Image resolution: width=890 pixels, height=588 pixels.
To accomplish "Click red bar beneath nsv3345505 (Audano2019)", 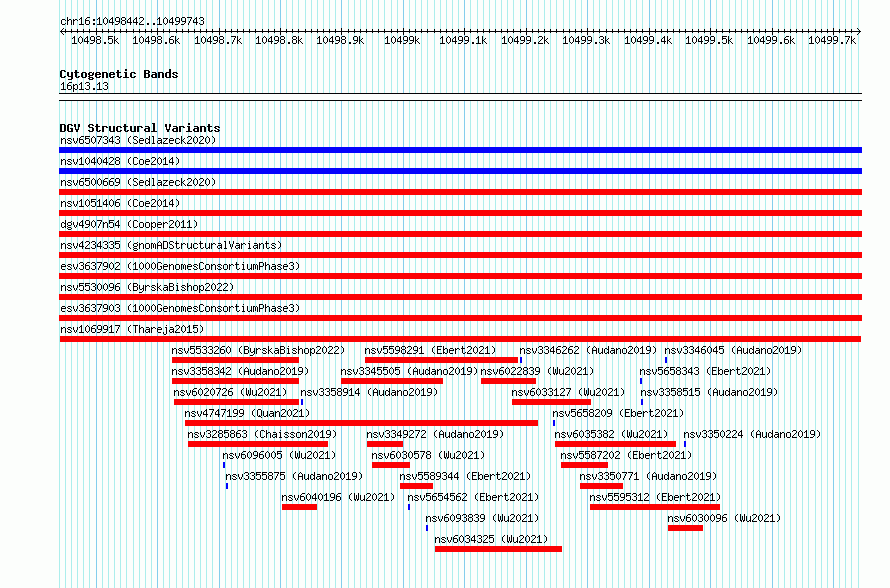I will (392, 381).
